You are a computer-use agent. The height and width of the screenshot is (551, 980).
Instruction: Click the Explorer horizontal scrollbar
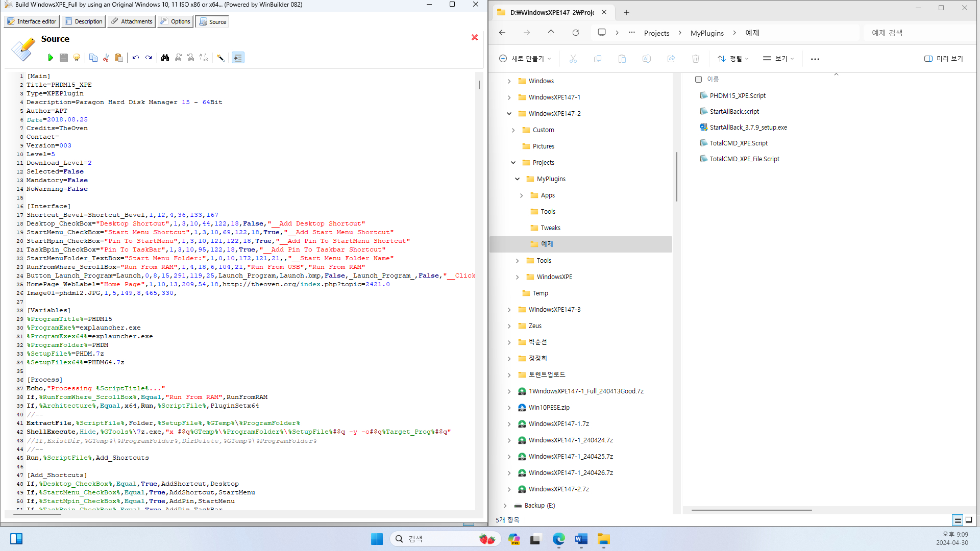click(x=751, y=510)
